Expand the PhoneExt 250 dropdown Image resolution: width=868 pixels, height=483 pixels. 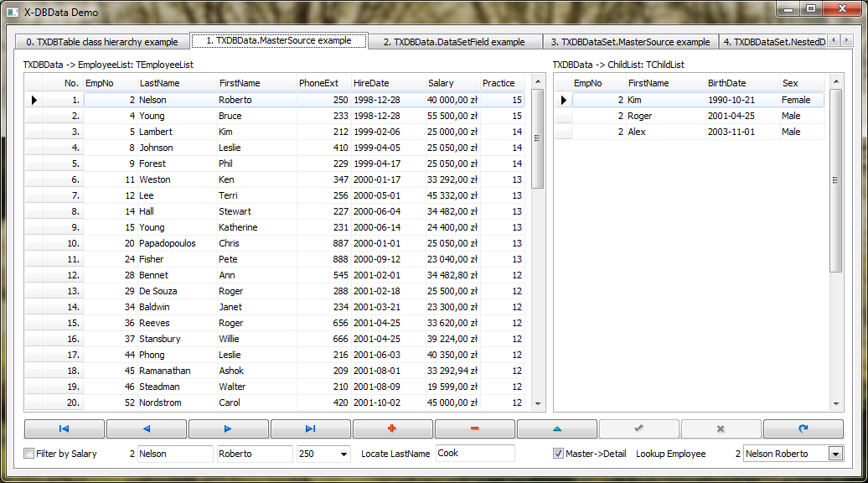(x=344, y=454)
